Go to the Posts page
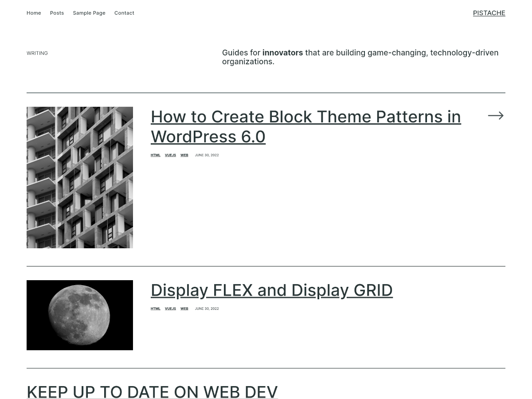 pos(57,13)
